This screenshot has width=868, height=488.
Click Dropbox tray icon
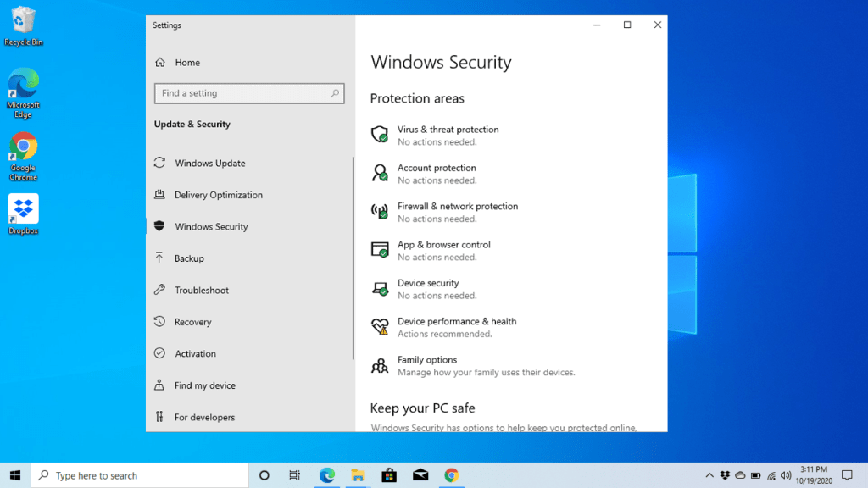click(x=725, y=475)
